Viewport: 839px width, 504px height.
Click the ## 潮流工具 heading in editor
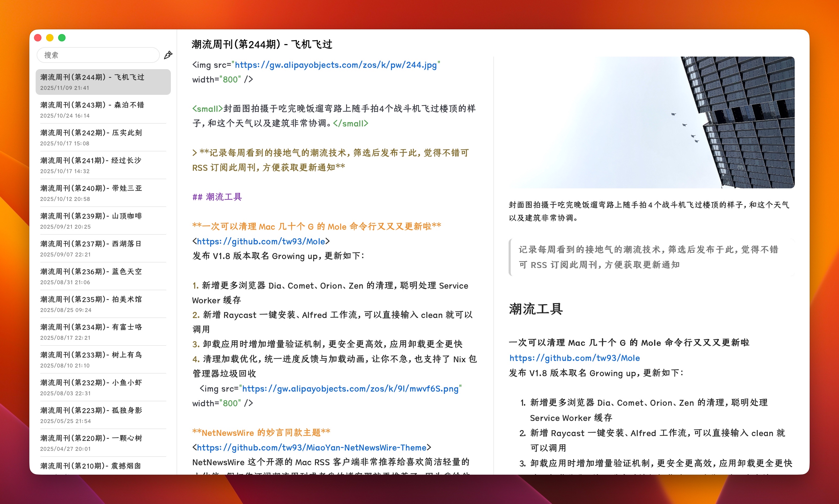(x=217, y=197)
